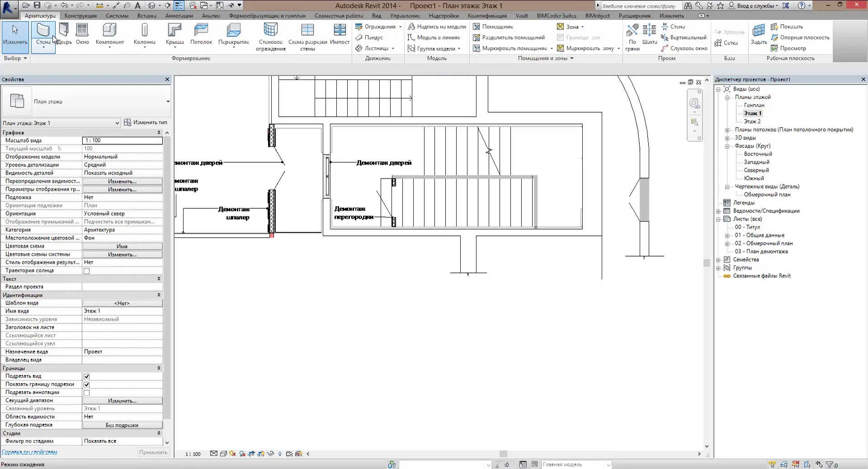Expand the Семейства tree node

pos(718,260)
